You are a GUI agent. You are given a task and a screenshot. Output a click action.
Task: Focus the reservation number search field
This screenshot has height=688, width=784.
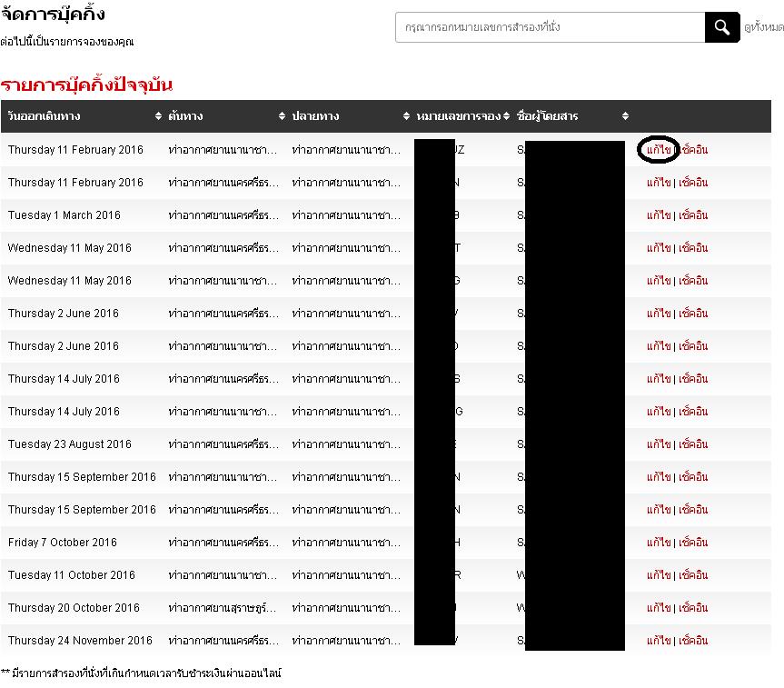click(x=550, y=27)
